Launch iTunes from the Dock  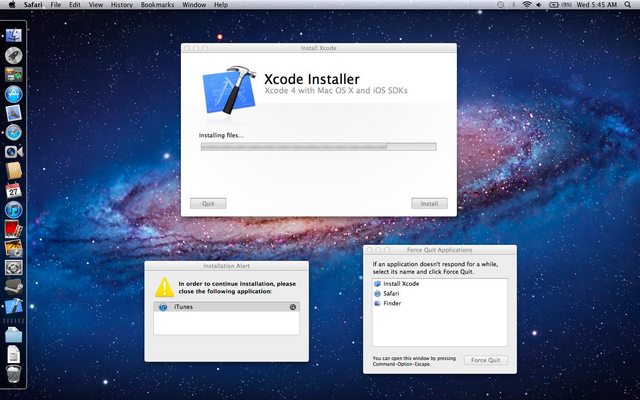coord(13,209)
